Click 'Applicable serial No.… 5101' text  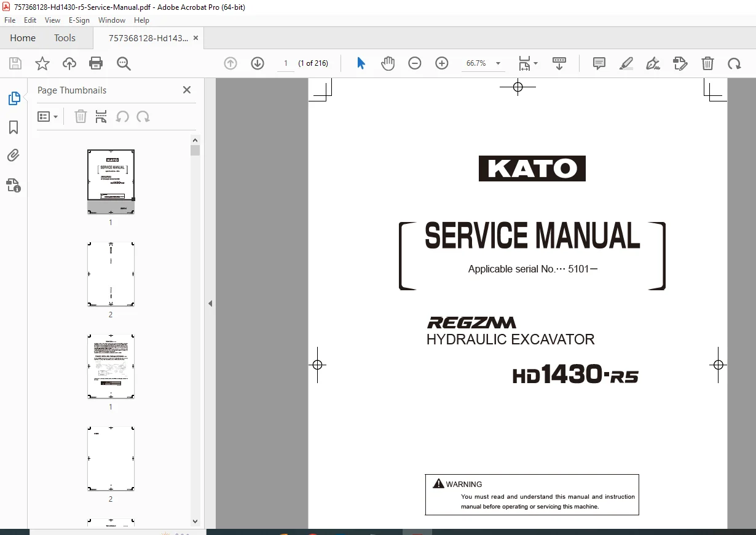(x=532, y=269)
